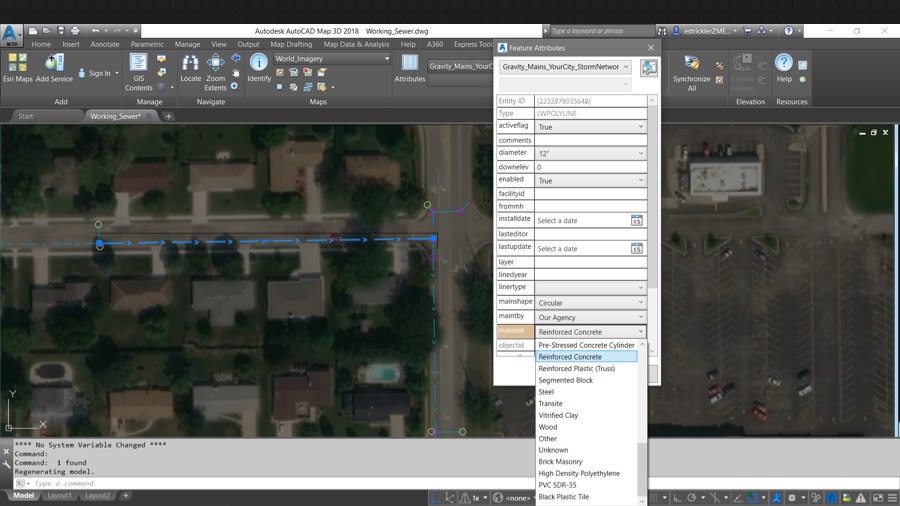Expand the Sign In dropdown
The width and height of the screenshot is (900, 506).
click(x=117, y=73)
